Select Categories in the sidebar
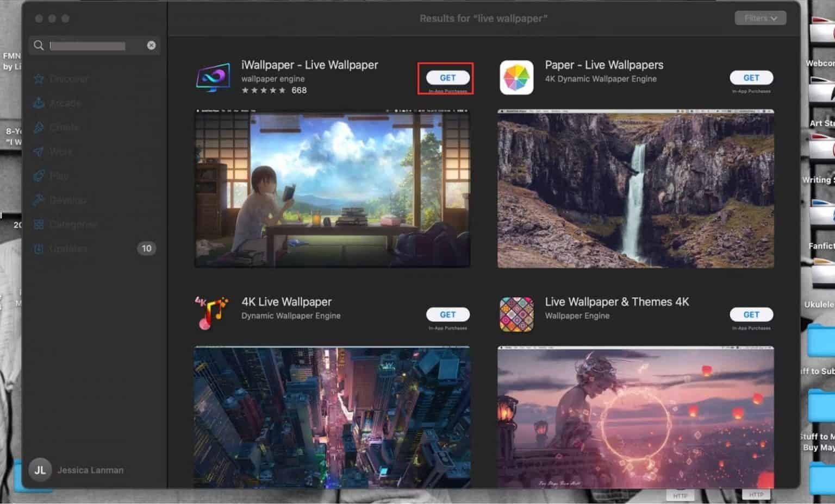835x504 pixels. pos(73,224)
